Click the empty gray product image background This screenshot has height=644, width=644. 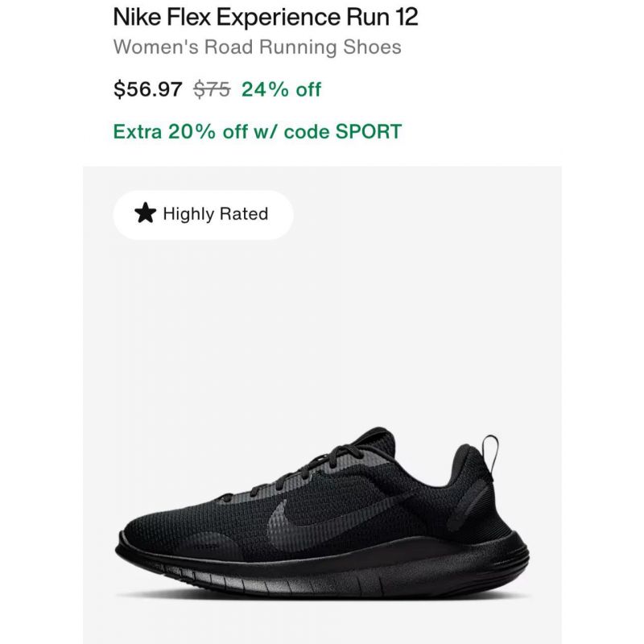[322, 328]
